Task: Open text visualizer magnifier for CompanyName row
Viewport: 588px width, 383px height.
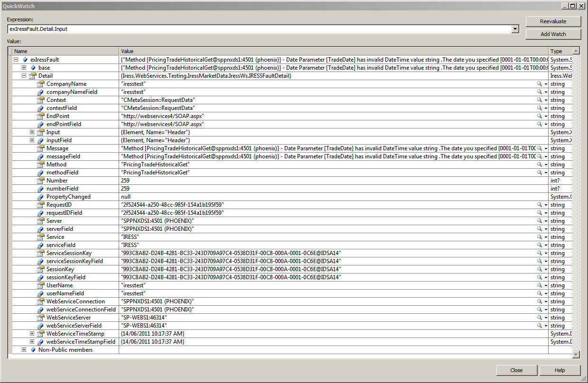Action: point(540,84)
